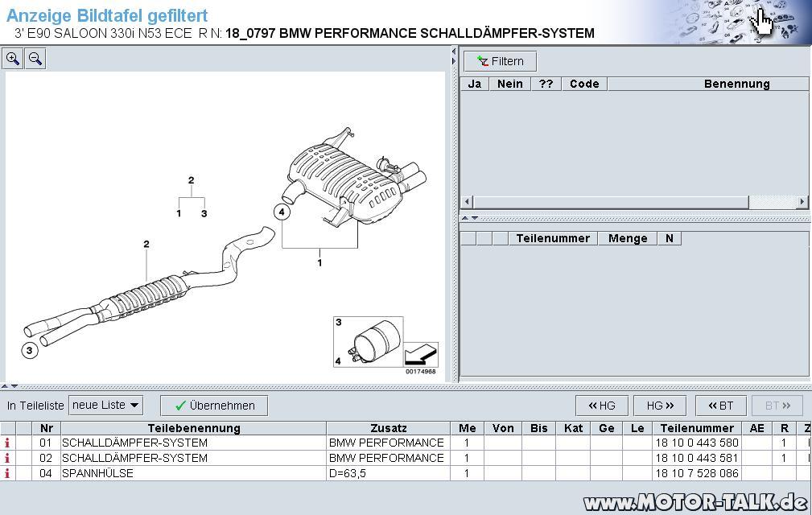The width and height of the screenshot is (812, 515).
Task: Click the Menge column header
Action: point(628,239)
